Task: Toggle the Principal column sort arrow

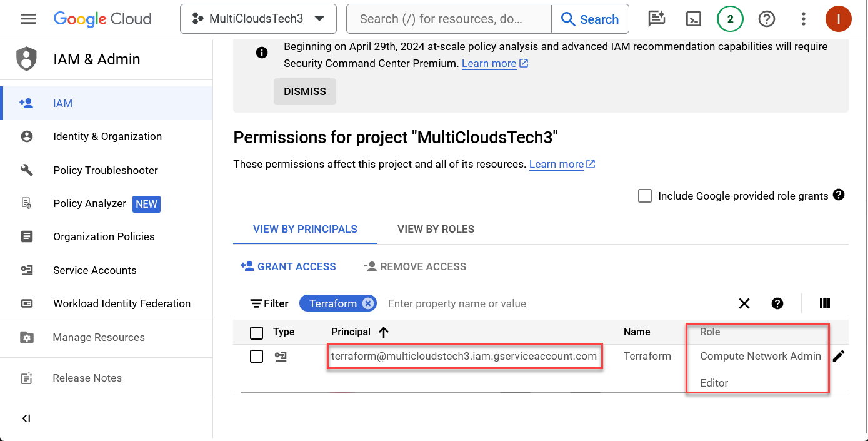Action: pyautogui.click(x=383, y=332)
